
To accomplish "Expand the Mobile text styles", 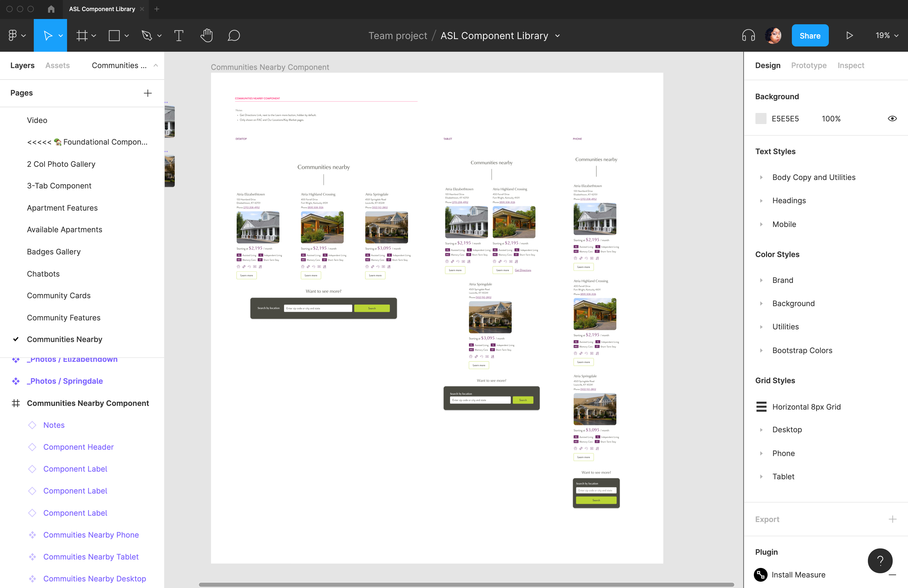I will click(x=761, y=224).
